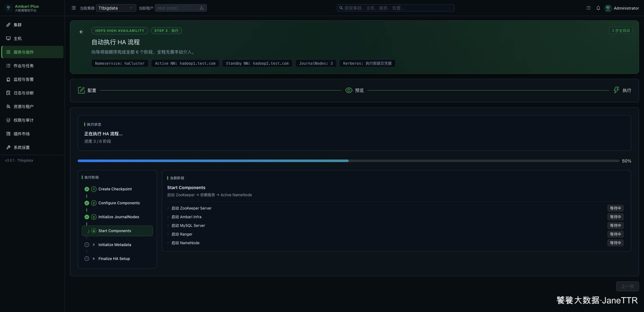Open 插件市场 in the sidebar
The width and height of the screenshot is (644, 312).
coord(32,134)
